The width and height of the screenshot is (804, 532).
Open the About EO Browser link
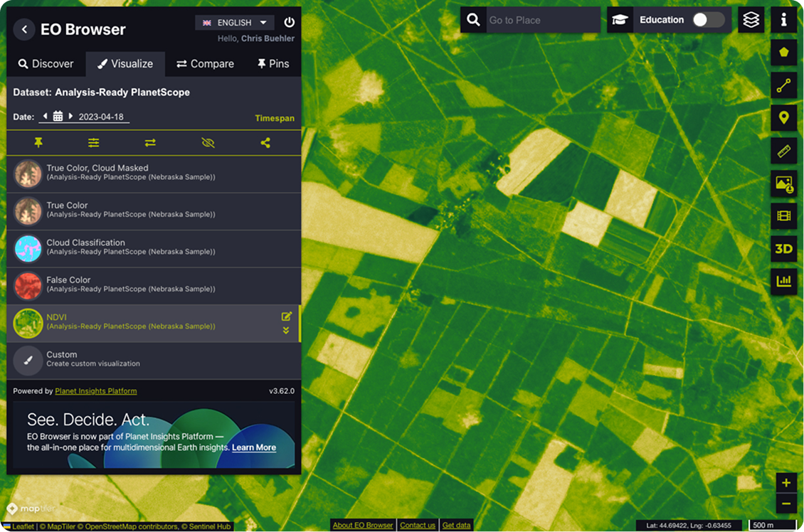(363, 526)
